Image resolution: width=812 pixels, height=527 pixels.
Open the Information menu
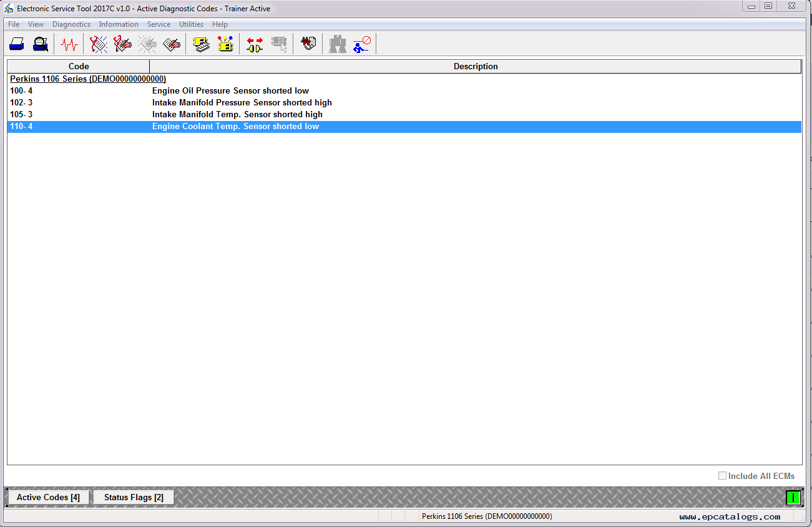119,24
